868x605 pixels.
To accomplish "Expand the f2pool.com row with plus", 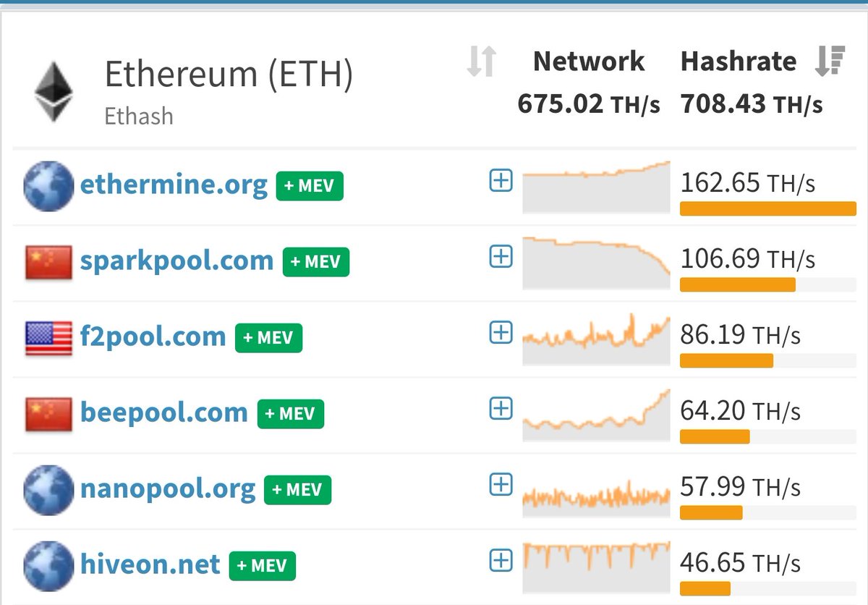I will click(501, 332).
